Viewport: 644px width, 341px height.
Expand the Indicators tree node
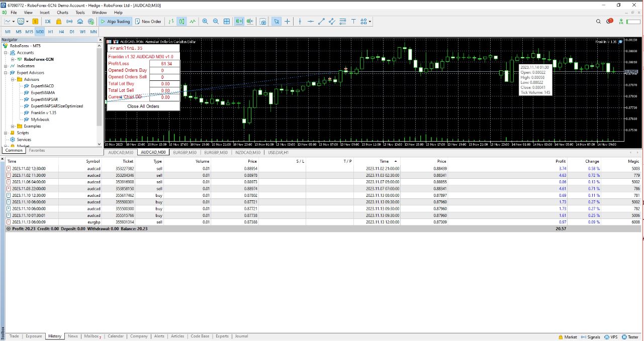click(x=6, y=66)
